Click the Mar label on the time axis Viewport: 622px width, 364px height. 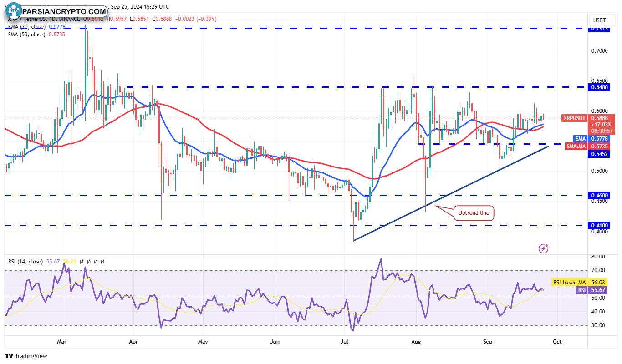click(62, 341)
